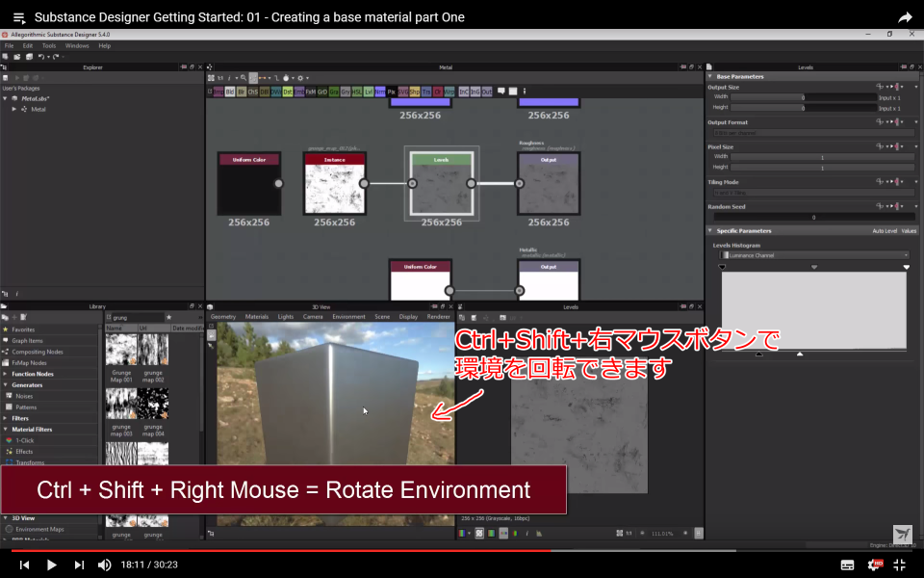Click the YouTube share arrow icon
The image size is (924, 578).
905,17
